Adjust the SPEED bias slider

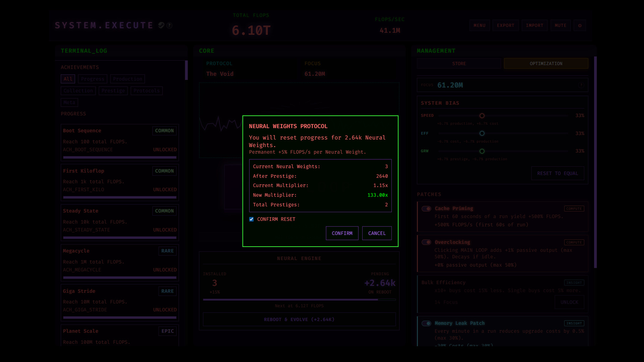(x=482, y=116)
